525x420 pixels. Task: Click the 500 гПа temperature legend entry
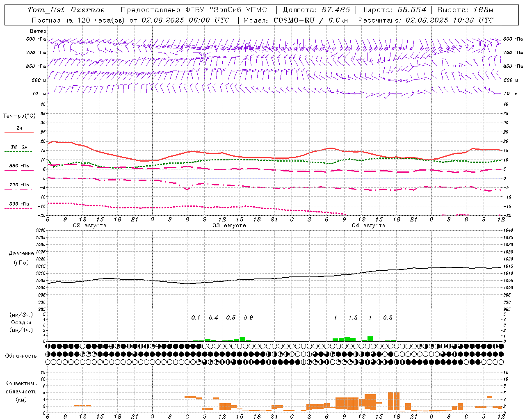[x=19, y=205]
